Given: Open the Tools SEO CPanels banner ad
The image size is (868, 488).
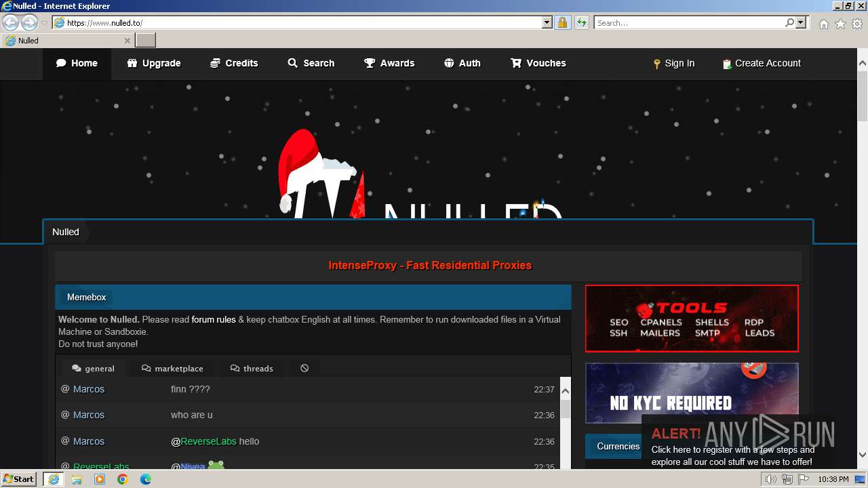Looking at the screenshot, I should click(692, 319).
